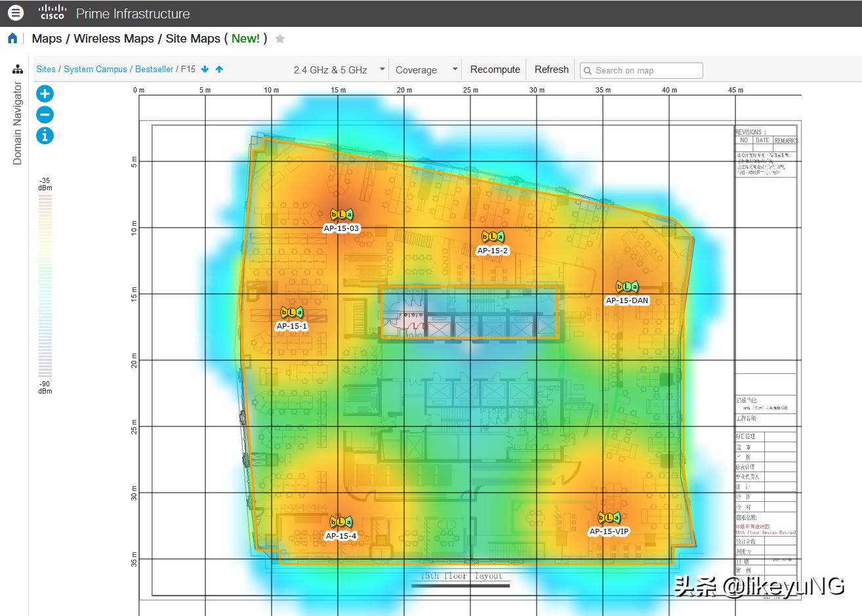This screenshot has width=862, height=616.
Task: Zoom out of the floor map
Action: click(45, 115)
